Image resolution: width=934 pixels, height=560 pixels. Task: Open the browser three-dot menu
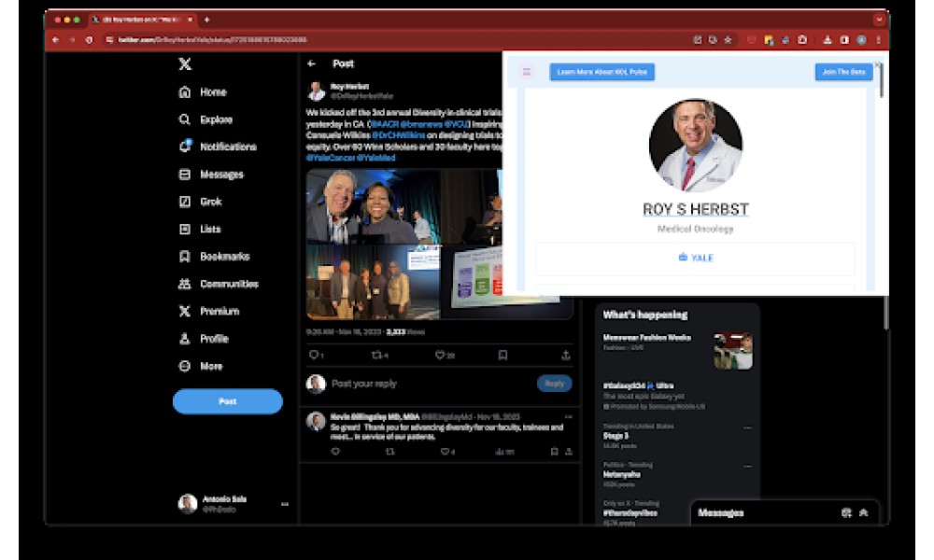click(878, 40)
